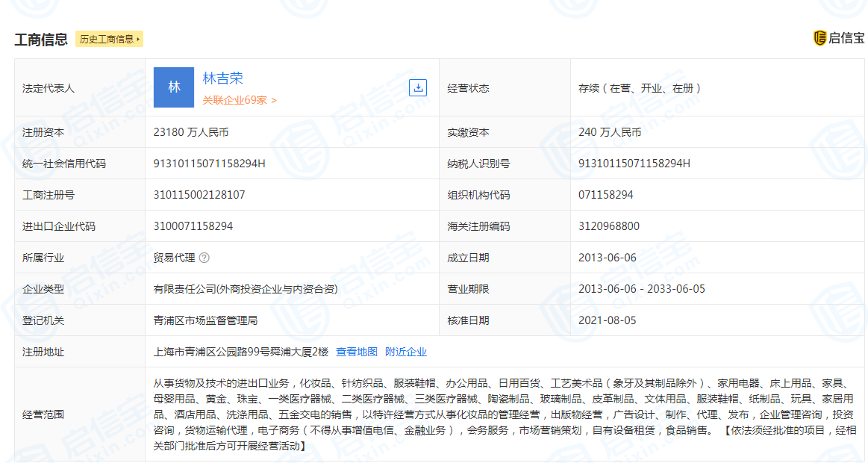Click the 启信宝 logo icon
Image resolution: width=868 pixels, height=463 pixels.
click(x=819, y=37)
